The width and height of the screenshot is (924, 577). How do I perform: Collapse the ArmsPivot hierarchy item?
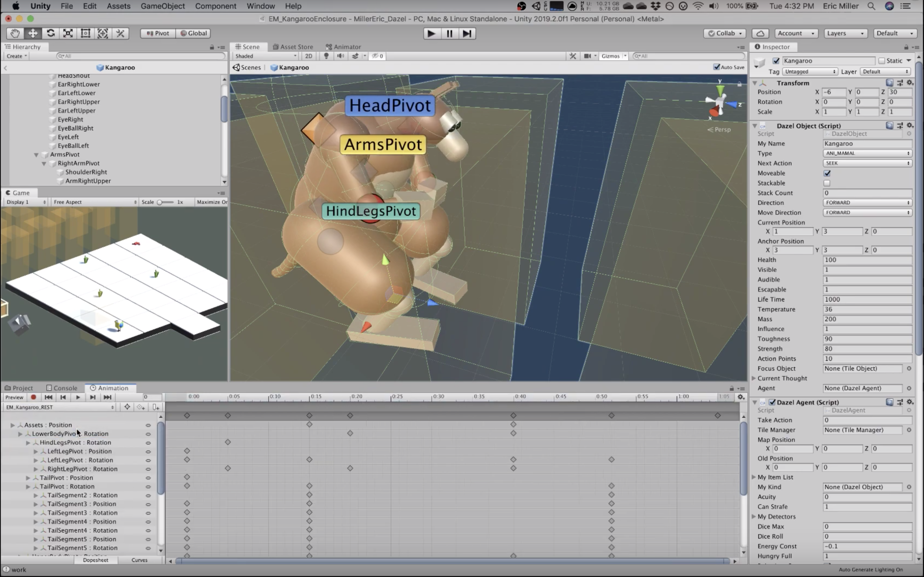(36, 154)
